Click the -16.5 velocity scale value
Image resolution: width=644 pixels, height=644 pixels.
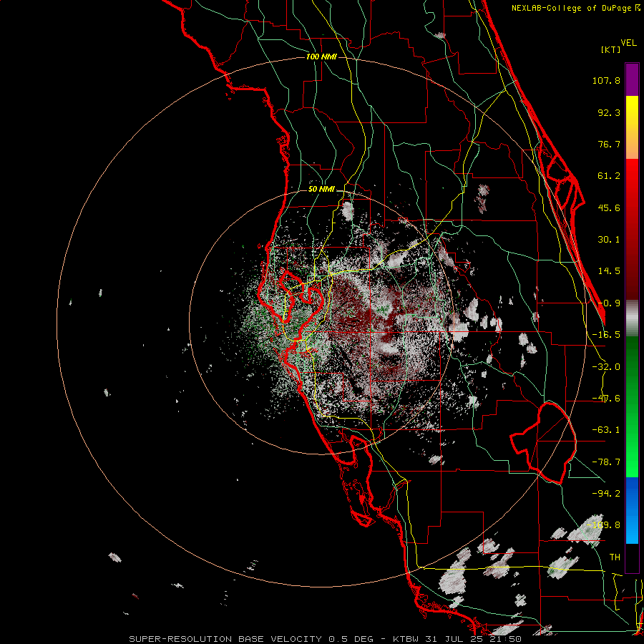(x=606, y=335)
